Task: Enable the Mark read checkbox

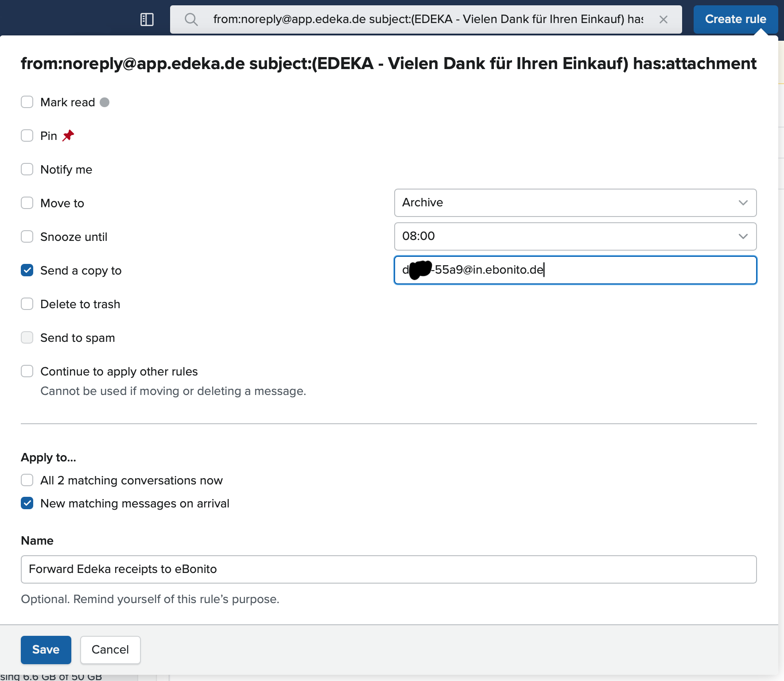Action: (27, 102)
